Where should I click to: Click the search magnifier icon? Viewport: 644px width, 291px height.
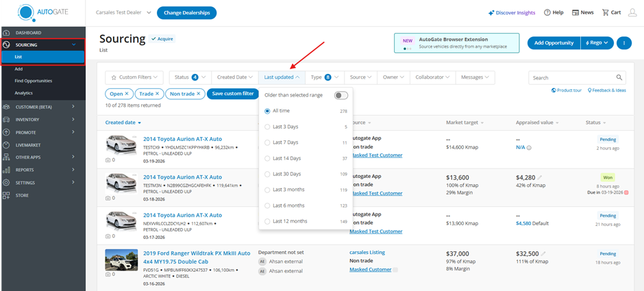619,78
